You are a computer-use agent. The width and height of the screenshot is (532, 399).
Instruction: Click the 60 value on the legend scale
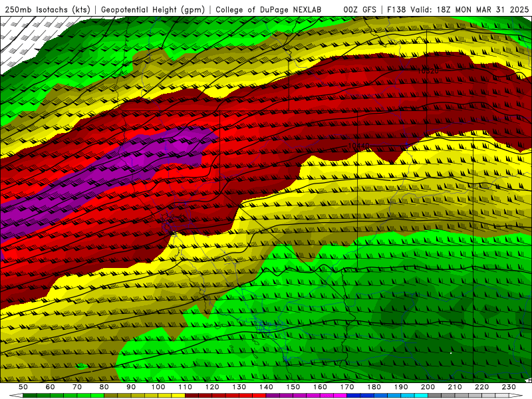click(51, 387)
